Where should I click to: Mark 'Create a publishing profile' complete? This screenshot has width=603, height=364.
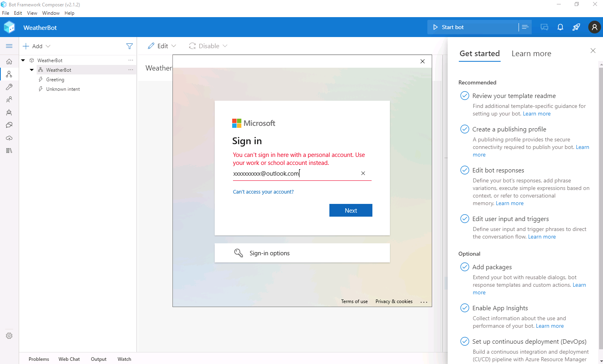click(x=464, y=129)
